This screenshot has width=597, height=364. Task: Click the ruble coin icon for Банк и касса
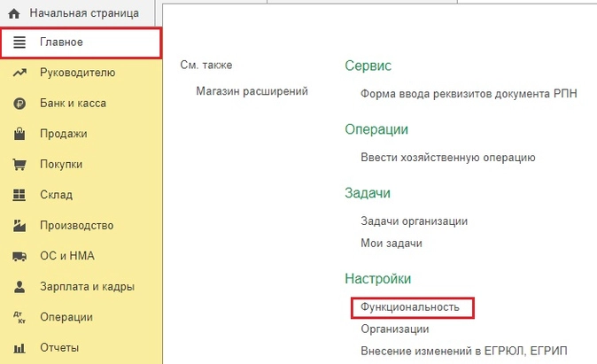(19, 104)
